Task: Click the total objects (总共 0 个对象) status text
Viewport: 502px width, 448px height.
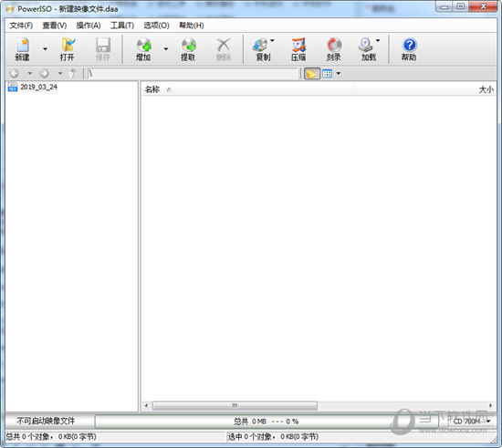Action: tap(51, 437)
